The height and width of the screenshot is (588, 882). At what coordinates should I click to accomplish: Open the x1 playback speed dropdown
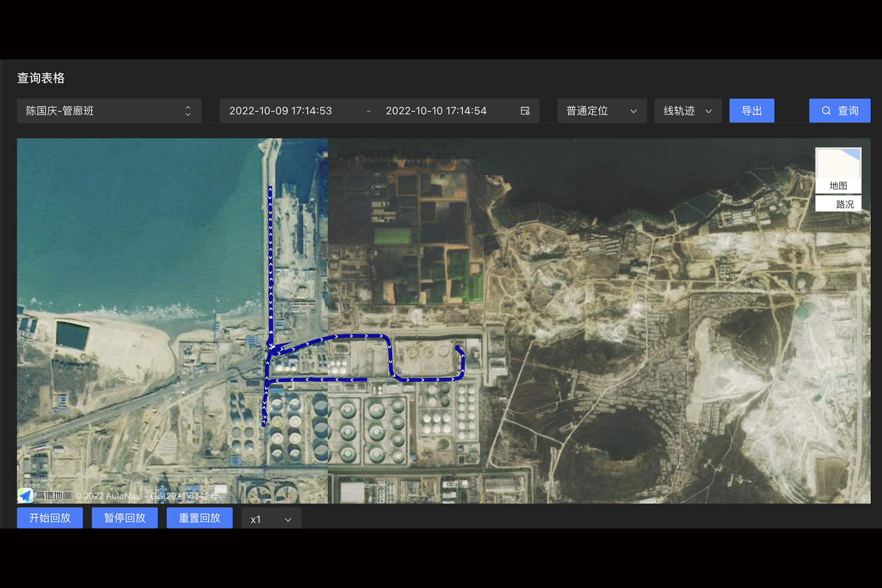[271, 519]
